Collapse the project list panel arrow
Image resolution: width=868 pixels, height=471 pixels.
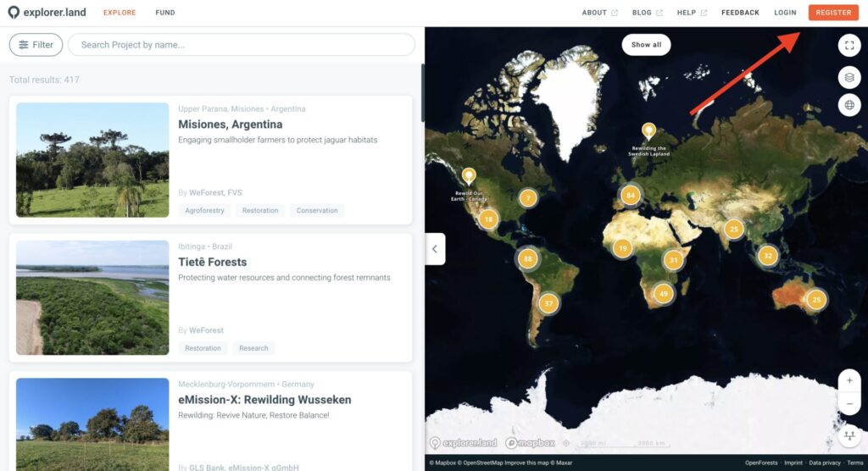pos(435,249)
